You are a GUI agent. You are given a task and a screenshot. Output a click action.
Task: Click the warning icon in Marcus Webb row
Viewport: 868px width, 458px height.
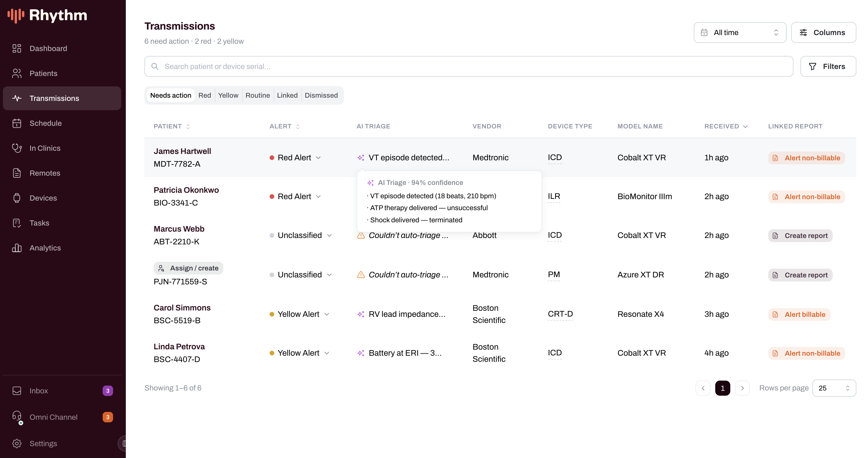361,235
